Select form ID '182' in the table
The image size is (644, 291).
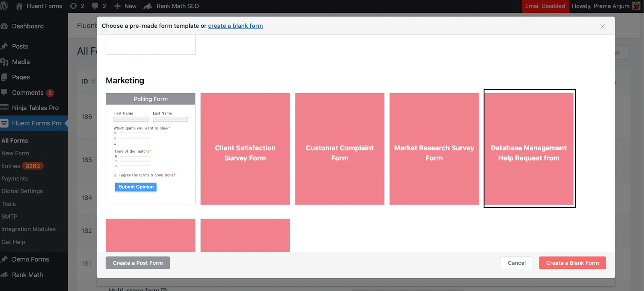(87, 231)
